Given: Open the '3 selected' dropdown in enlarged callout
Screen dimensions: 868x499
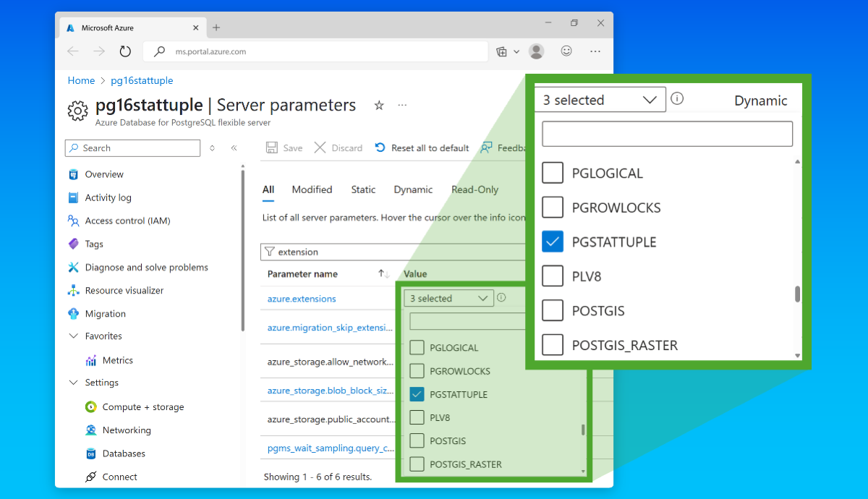Looking at the screenshot, I should 600,100.
